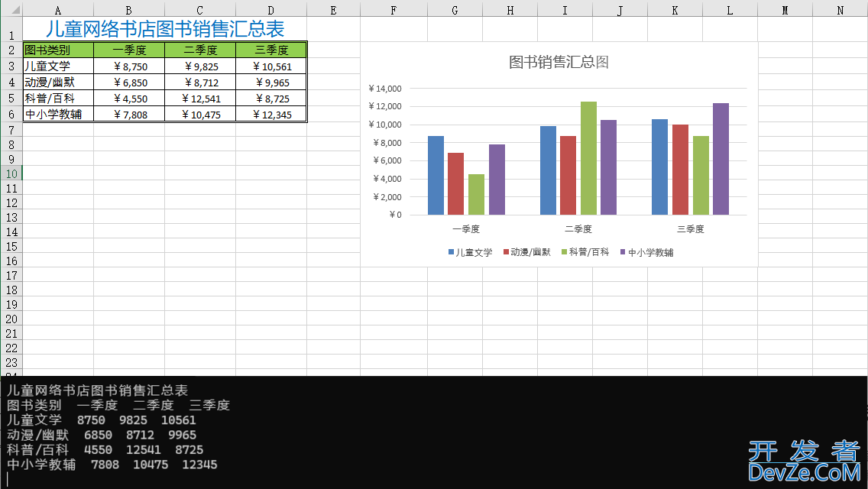Click the 图书类别 table header cell
This screenshot has height=489, width=868.
pyautogui.click(x=58, y=50)
